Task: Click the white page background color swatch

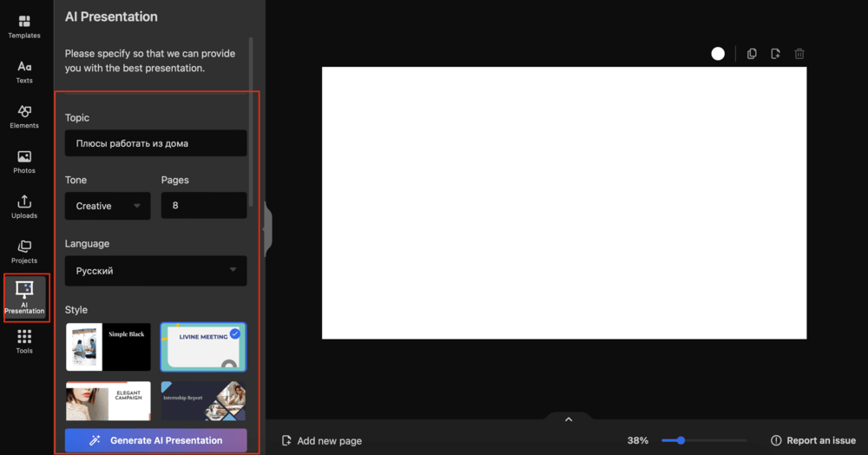Action: (718, 54)
